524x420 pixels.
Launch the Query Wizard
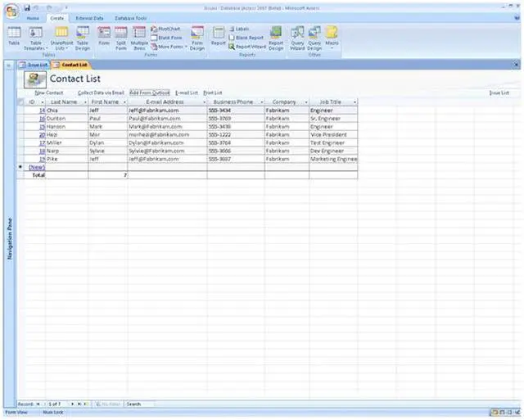[x=296, y=36]
